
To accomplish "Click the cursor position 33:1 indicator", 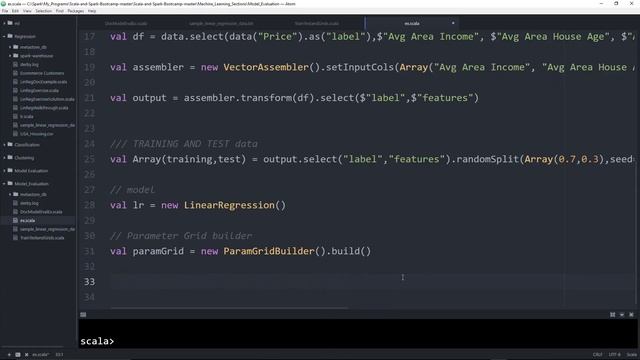I will pyautogui.click(x=59, y=355).
